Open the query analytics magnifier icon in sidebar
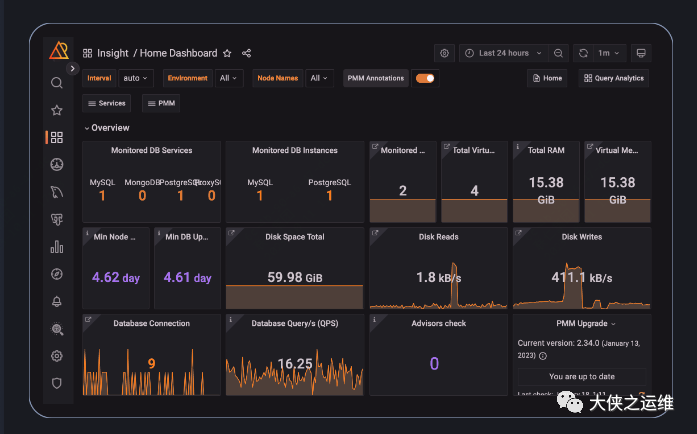Viewport: 697px width, 434px height. pyautogui.click(x=56, y=329)
